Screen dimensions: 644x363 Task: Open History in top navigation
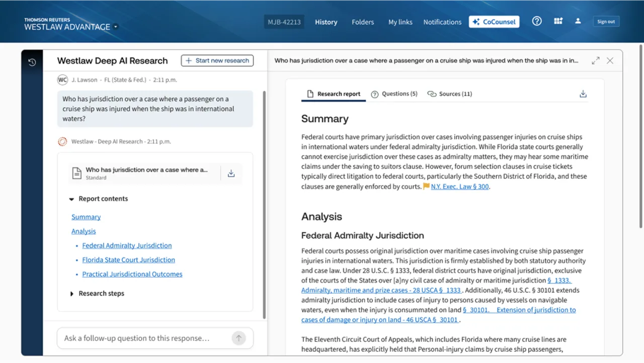pyautogui.click(x=326, y=22)
